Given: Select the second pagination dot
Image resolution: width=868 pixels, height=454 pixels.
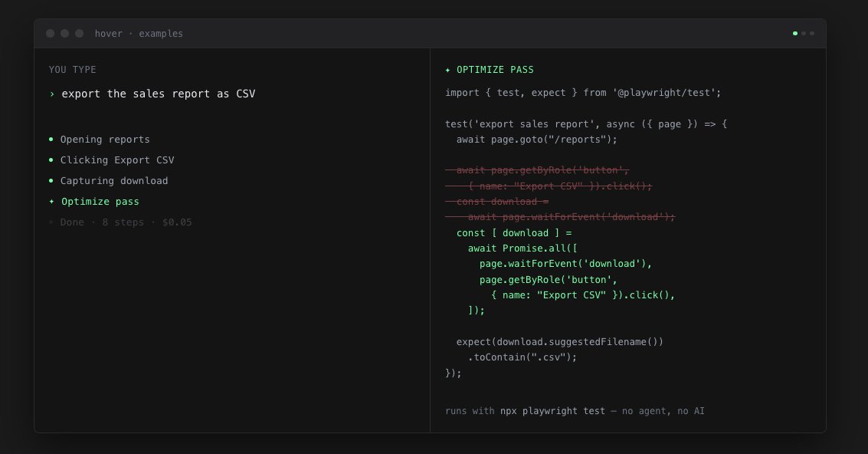Looking at the screenshot, I should pos(804,33).
